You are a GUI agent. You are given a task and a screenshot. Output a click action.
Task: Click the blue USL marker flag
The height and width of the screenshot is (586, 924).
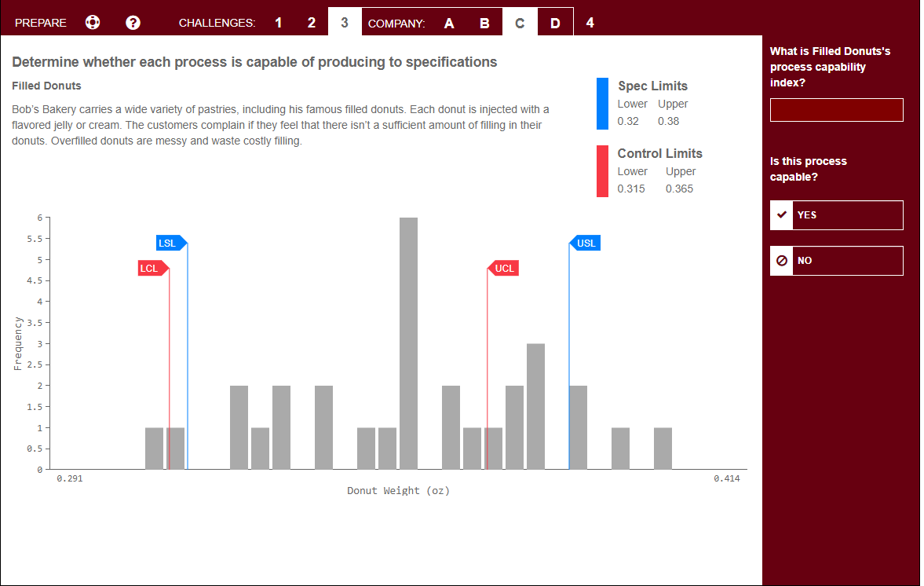[585, 243]
